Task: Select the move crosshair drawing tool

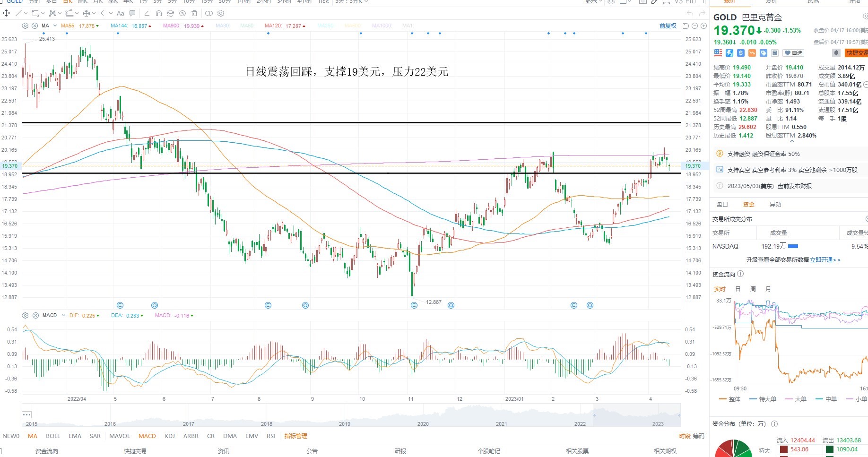Action: pos(7,13)
